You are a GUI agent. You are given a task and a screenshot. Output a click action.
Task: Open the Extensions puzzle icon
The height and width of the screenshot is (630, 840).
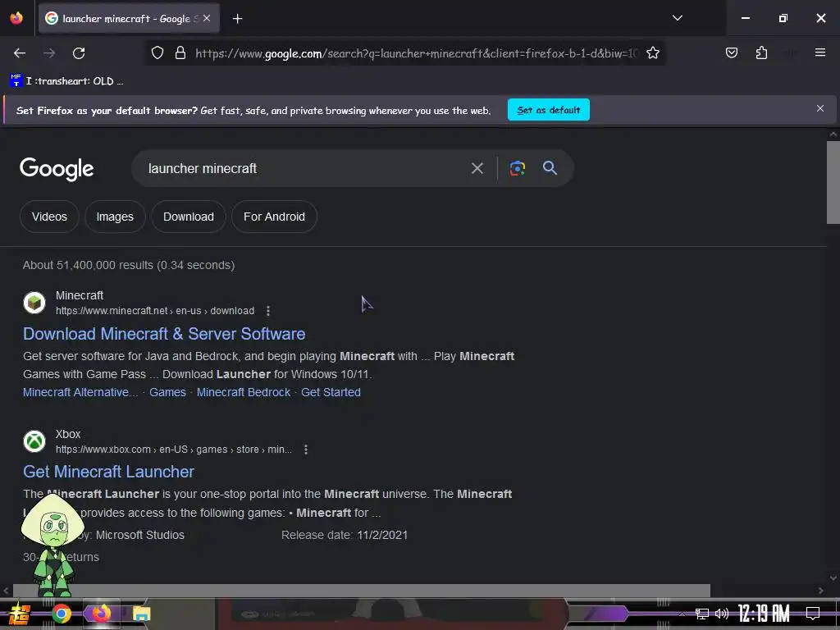point(761,53)
